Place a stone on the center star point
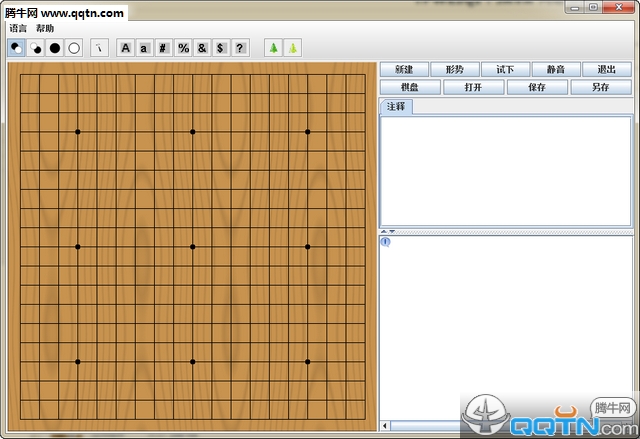 pyautogui.click(x=193, y=247)
